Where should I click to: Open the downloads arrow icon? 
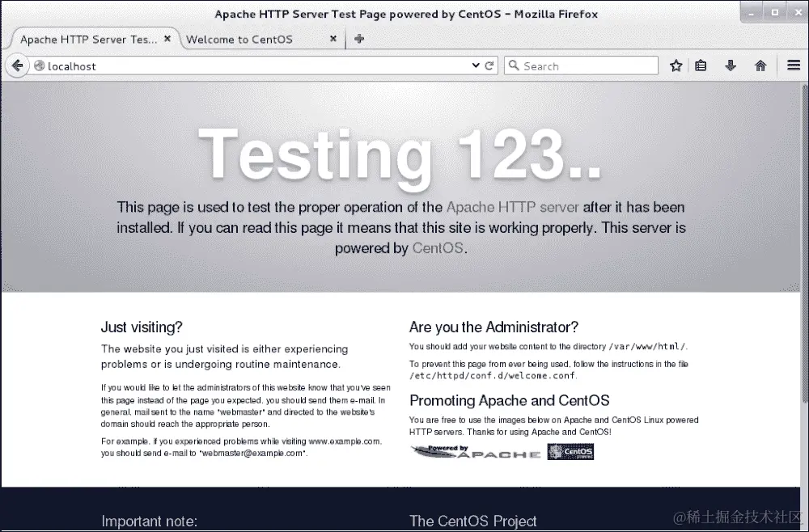(731, 65)
